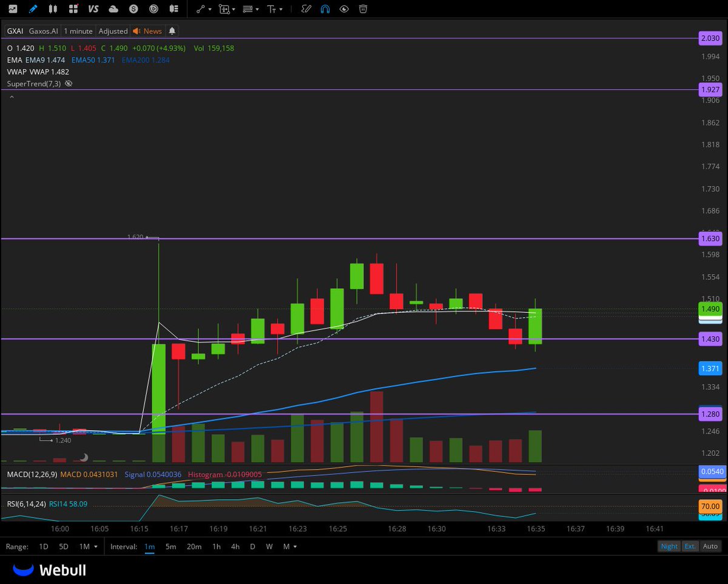This screenshot has height=584, width=728.
Task: Click the orange RSI 70.00 level badge
Action: point(711,505)
